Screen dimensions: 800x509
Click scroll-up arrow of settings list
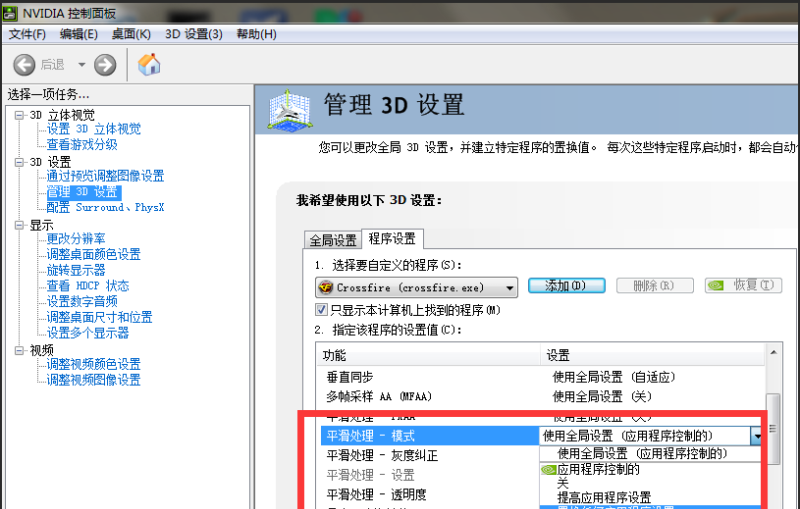[x=773, y=352]
